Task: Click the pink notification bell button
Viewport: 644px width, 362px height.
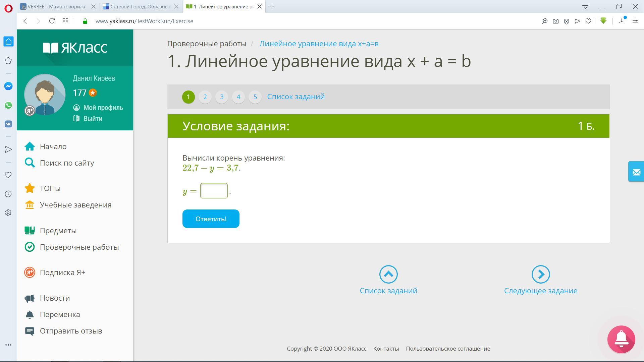Action: click(621, 339)
